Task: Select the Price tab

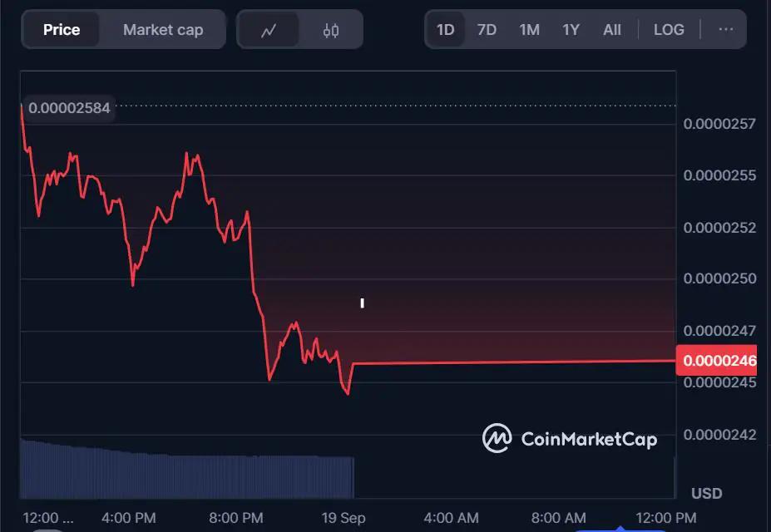Action: coord(62,30)
